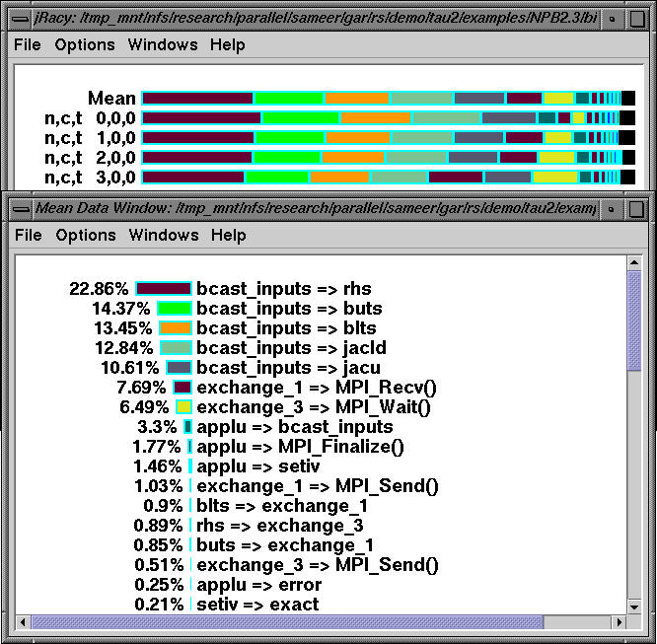The height and width of the screenshot is (644, 657).
Task: Open File menu in jRacy window
Action: 28,44
